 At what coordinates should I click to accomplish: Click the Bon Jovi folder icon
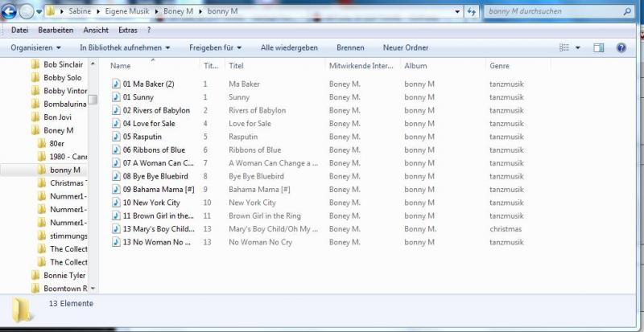coord(35,117)
